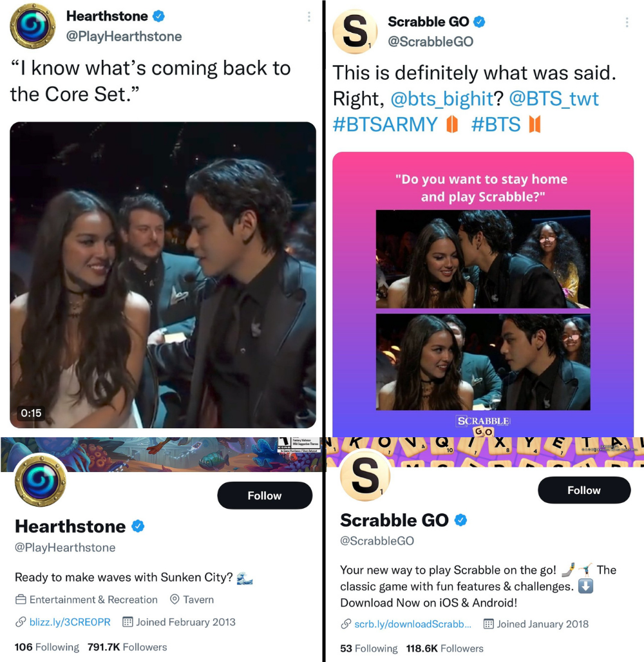
Task: Open the Scrabble GO tweet image
Action: pyautogui.click(x=483, y=294)
